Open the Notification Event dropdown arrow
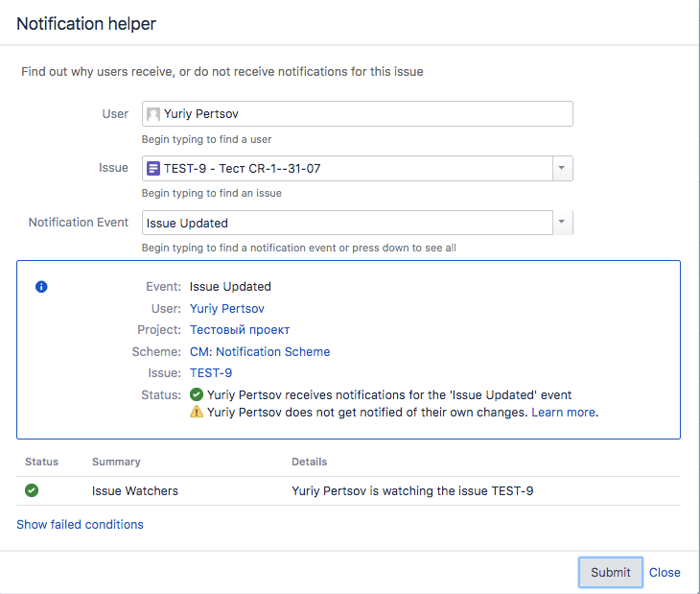This screenshot has width=700, height=594. 562,223
